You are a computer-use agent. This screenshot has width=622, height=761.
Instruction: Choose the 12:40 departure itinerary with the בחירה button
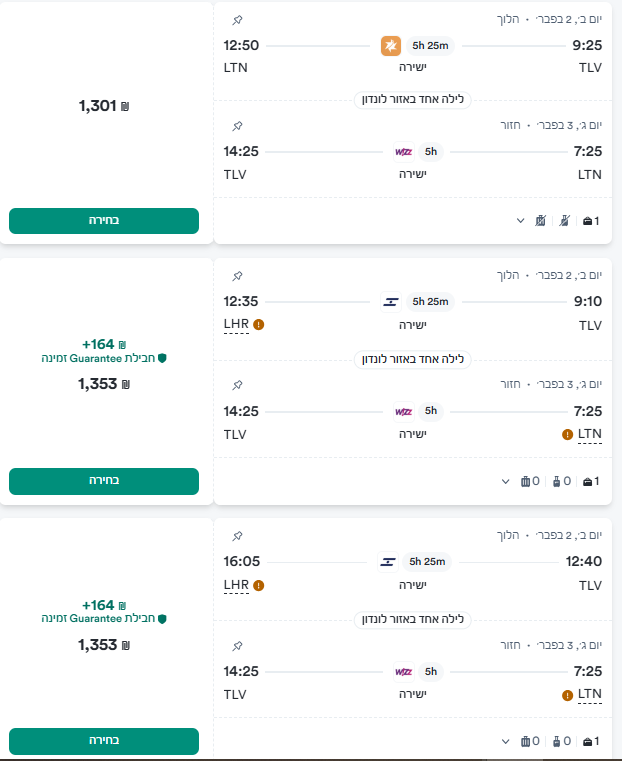[x=104, y=741]
